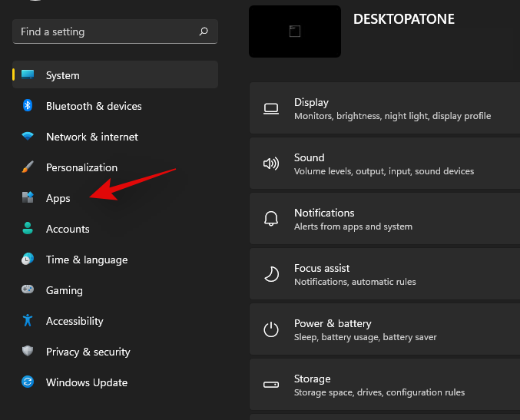The height and width of the screenshot is (420, 520).
Task: Click the Gaming controller icon
Action: coord(28,290)
